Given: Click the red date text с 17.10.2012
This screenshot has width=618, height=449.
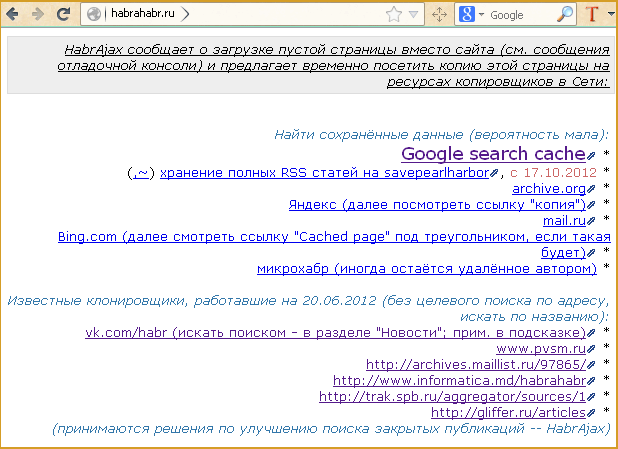Looking at the screenshot, I should click(x=553, y=173).
